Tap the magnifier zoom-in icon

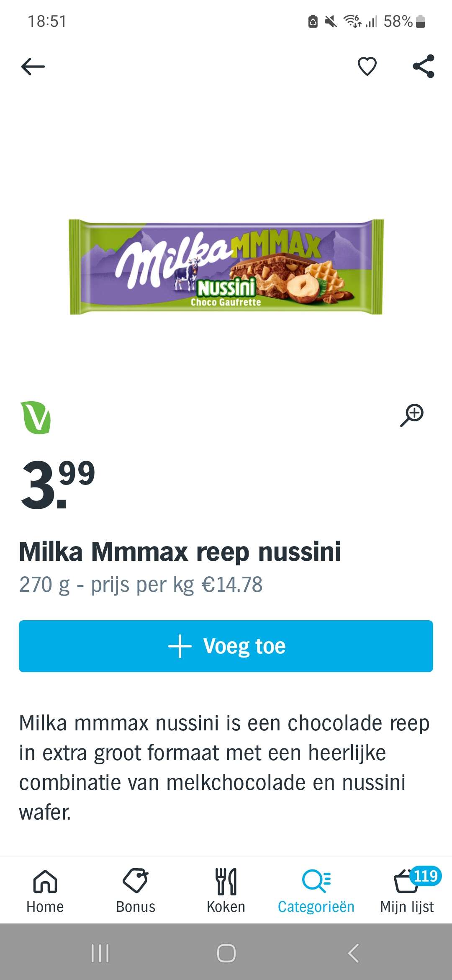click(412, 415)
